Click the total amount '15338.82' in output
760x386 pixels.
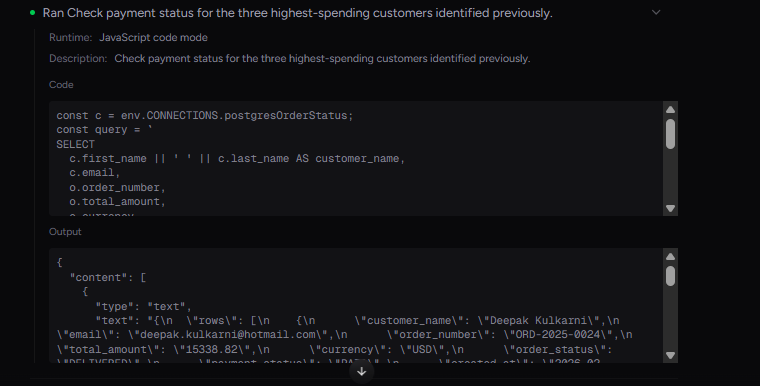[211, 350]
